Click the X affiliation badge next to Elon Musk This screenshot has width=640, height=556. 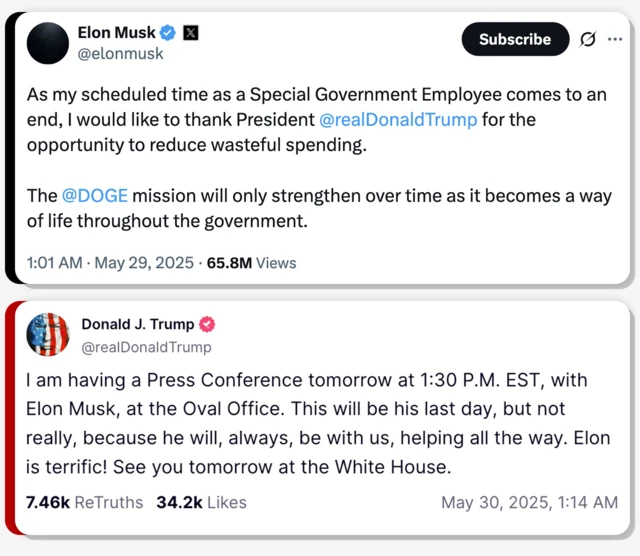point(190,32)
